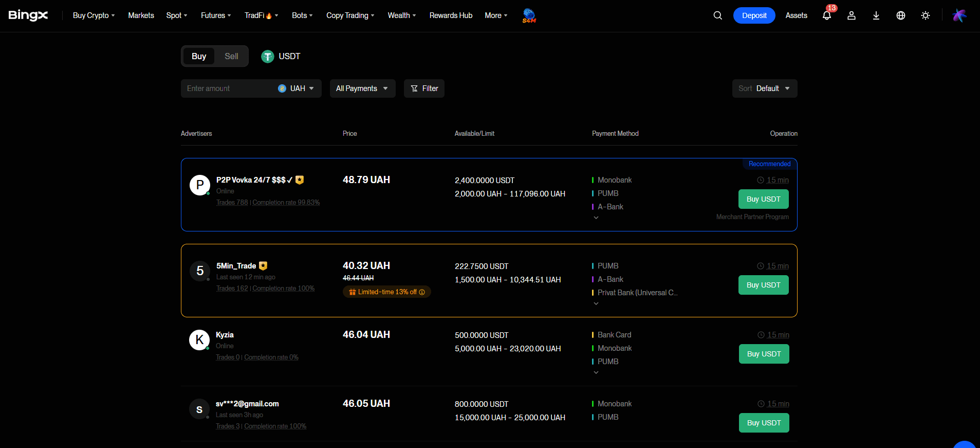This screenshot has width=980, height=448.
Task: Switch to the Buy tab
Action: [x=199, y=56]
